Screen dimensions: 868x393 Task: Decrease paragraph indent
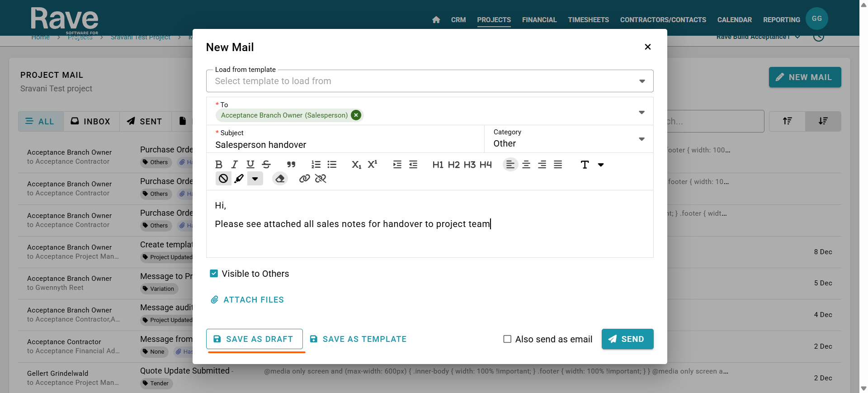point(413,165)
